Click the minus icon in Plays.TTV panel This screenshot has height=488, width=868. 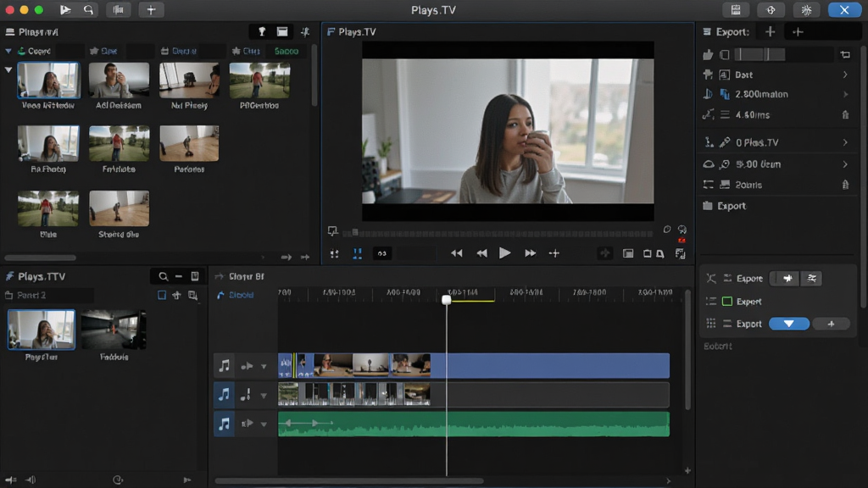pyautogui.click(x=178, y=276)
